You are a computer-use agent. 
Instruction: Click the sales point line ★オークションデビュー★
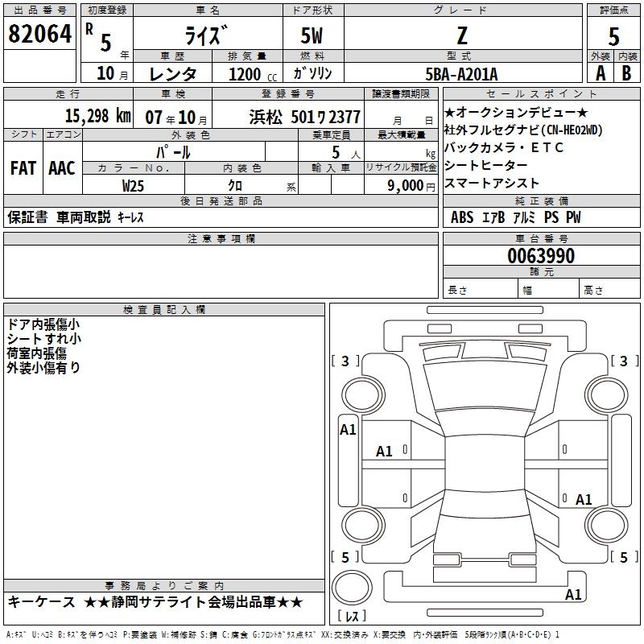516,112
